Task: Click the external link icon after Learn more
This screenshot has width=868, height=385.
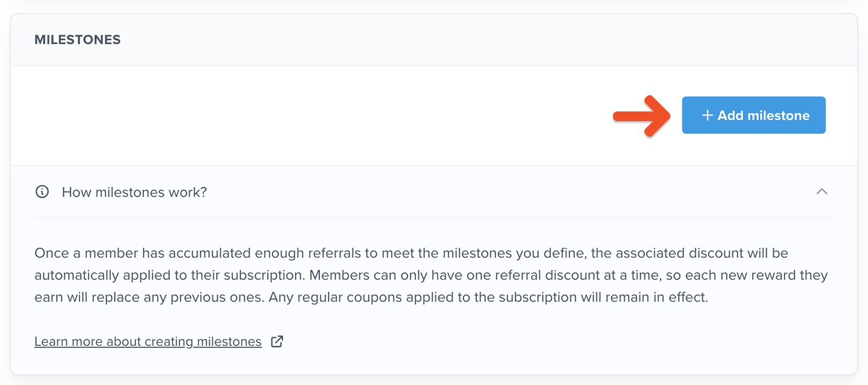Action: (x=277, y=342)
